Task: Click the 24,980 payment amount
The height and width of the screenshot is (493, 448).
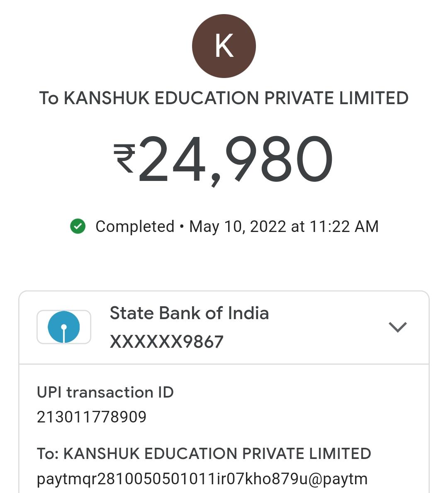Action: click(235, 160)
